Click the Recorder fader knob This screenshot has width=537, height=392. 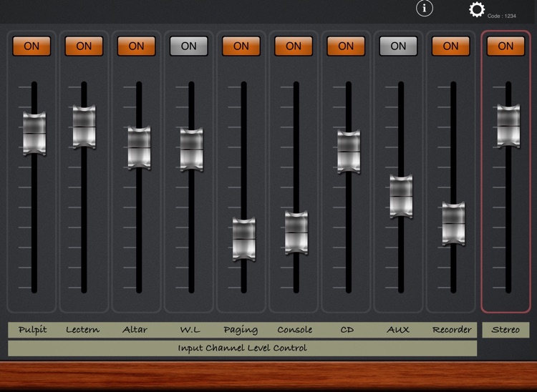point(453,224)
